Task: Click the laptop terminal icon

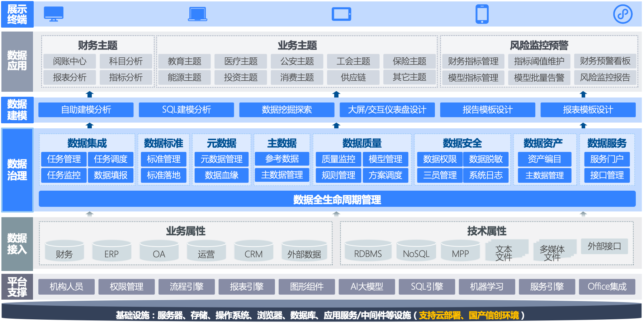Action: pyautogui.click(x=198, y=14)
